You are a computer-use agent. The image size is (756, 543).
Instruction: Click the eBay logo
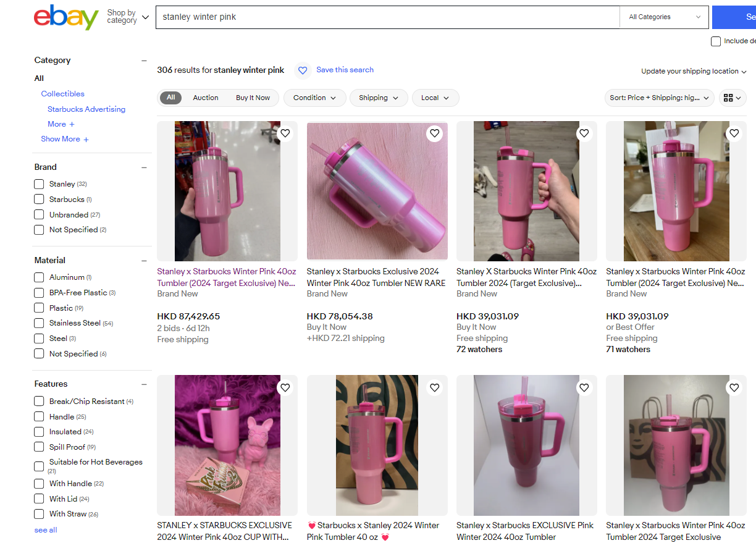tap(66, 17)
